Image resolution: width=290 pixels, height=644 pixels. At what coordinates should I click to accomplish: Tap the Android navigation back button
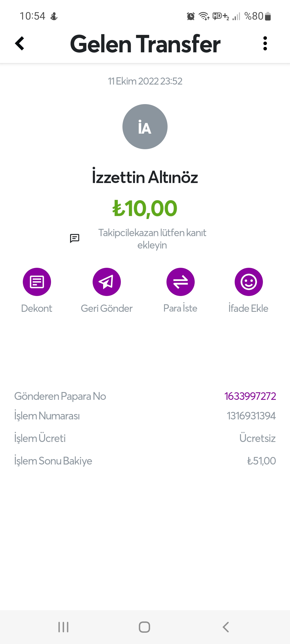click(x=226, y=627)
